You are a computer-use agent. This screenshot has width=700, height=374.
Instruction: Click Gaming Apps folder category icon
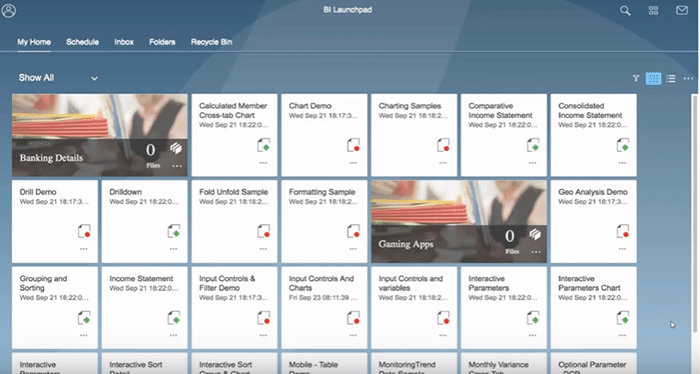pos(535,234)
